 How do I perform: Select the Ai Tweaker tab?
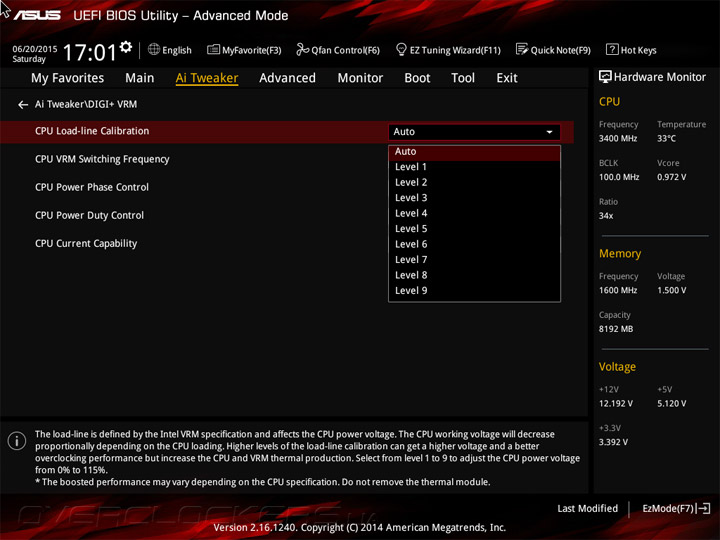(x=207, y=78)
